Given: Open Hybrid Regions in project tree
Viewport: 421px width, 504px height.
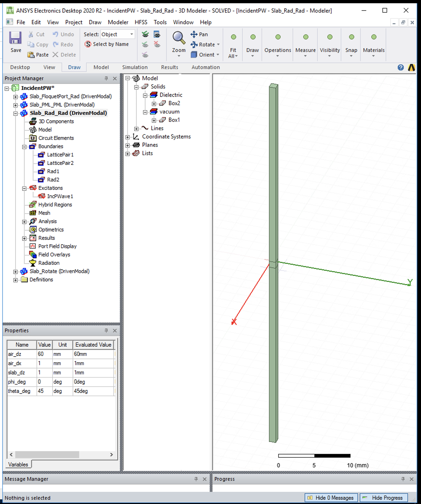Looking at the screenshot, I should coord(55,205).
